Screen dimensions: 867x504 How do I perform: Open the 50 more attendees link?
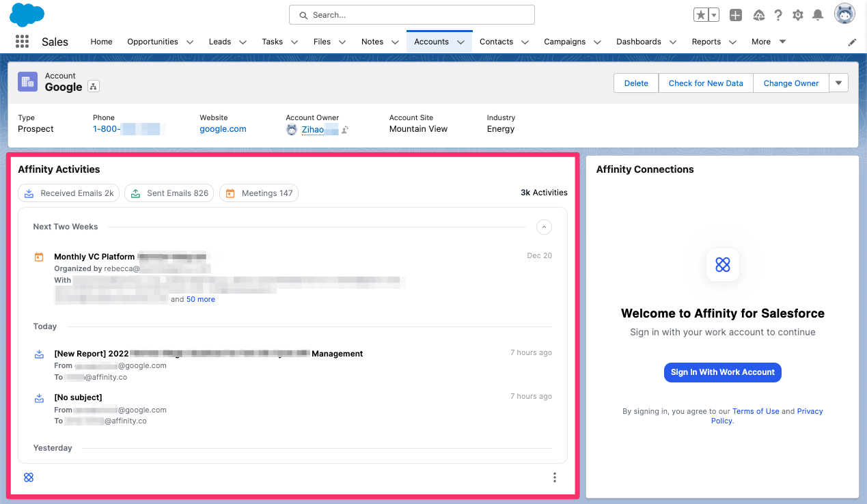pyautogui.click(x=200, y=299)
